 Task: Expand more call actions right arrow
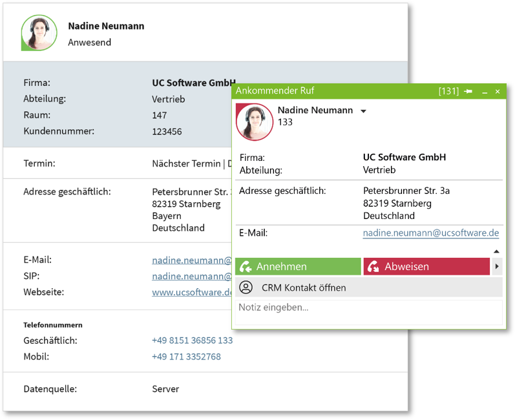point(497,266)
